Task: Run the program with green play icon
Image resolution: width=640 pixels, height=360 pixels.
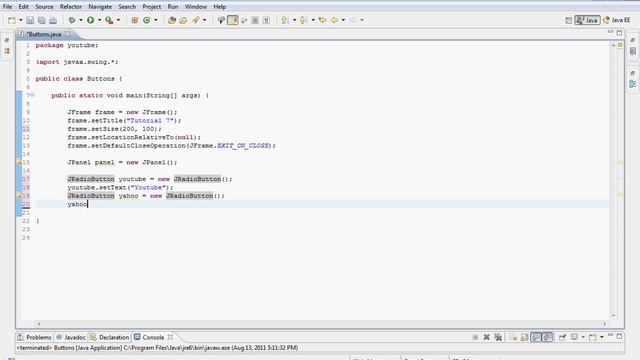Action: tap(91, 20)
